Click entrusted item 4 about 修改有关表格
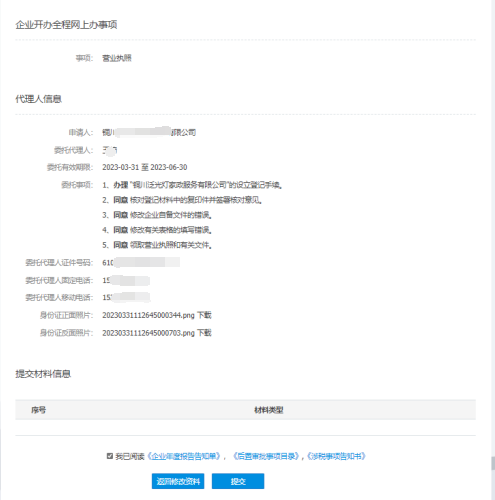The image size is (495, 500). click(x=157, y=230)
